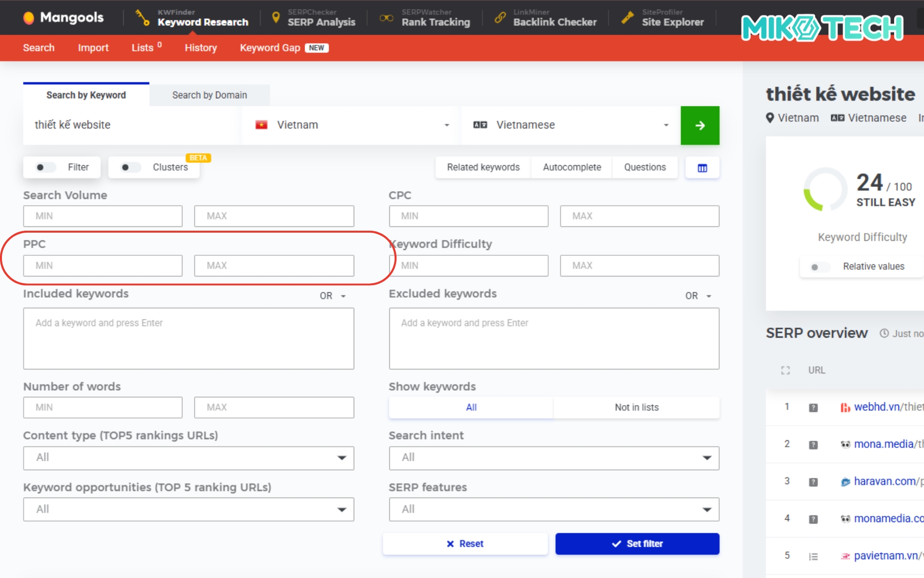Open SERPChecker via its location pin icon
This screenshot has width=924, height=578.
point(276,17)
